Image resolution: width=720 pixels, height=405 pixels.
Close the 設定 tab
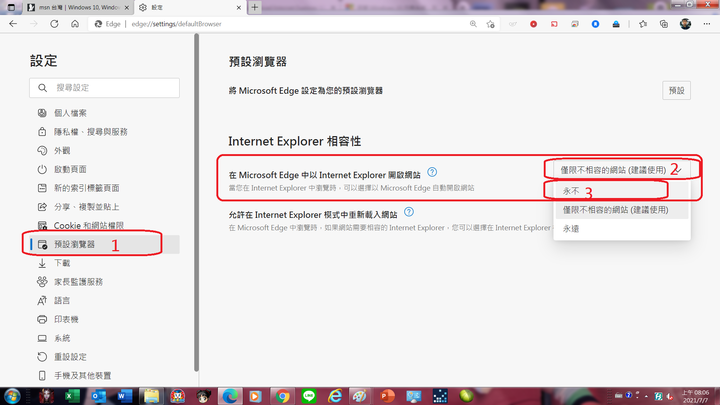point(239,7)
